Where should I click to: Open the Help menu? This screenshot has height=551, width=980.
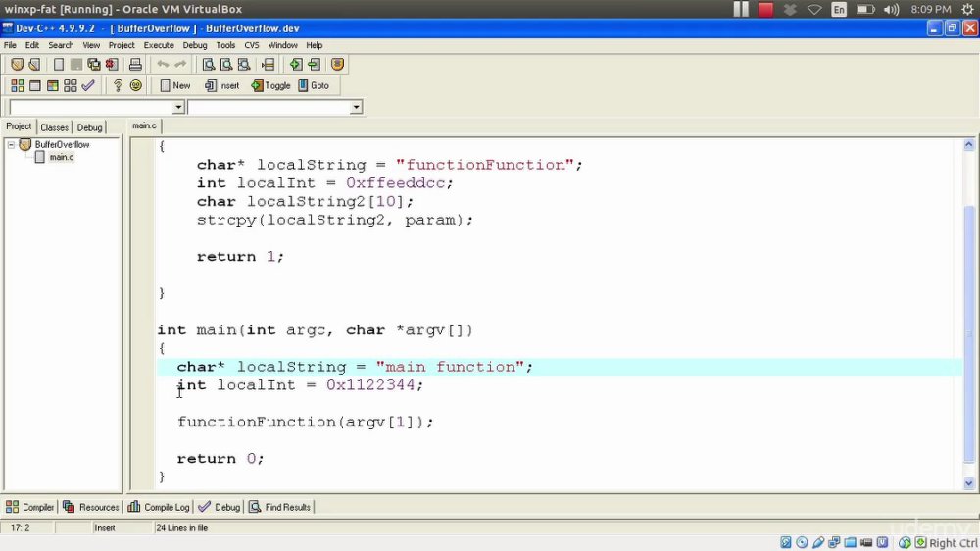pyautogui.click(x=315, y=45)
